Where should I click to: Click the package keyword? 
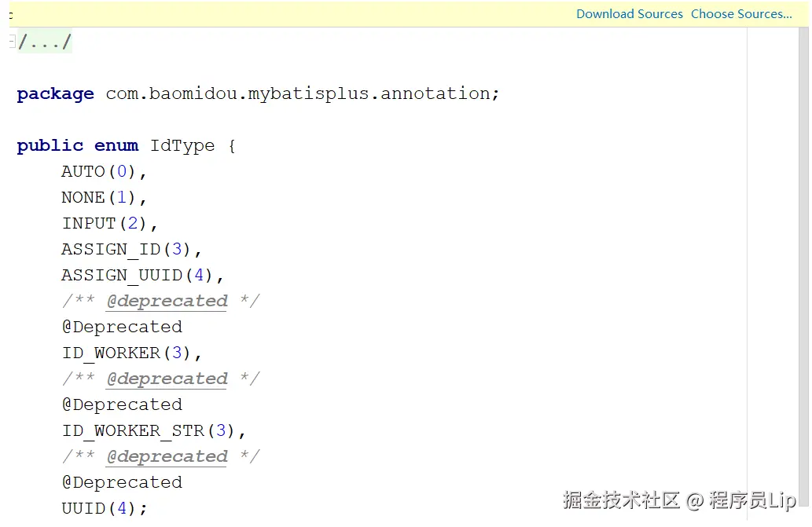pyautogui.click(x=55, y=94)
